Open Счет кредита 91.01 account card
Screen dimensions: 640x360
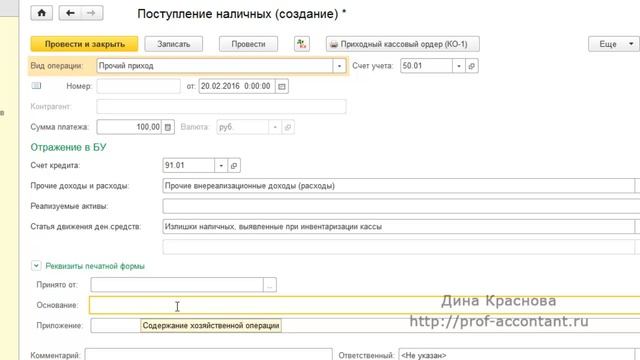tap(234, 165)
